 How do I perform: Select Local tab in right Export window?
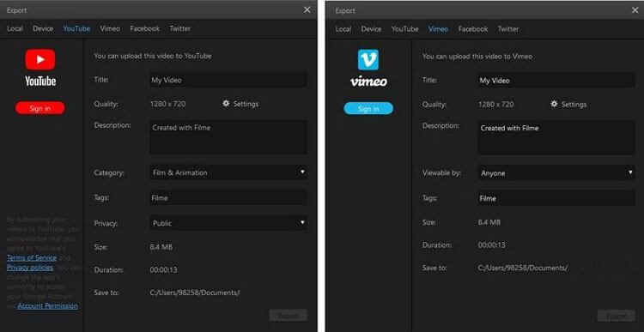tap(343, 28)
